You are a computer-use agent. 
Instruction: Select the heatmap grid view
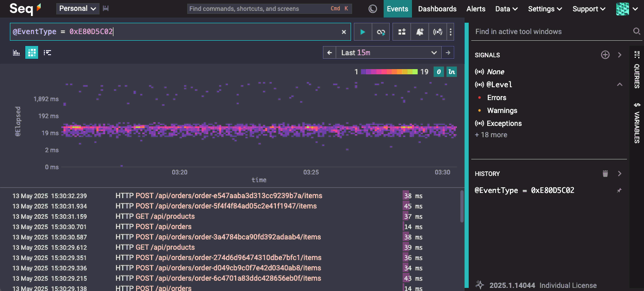click(32, 53)
